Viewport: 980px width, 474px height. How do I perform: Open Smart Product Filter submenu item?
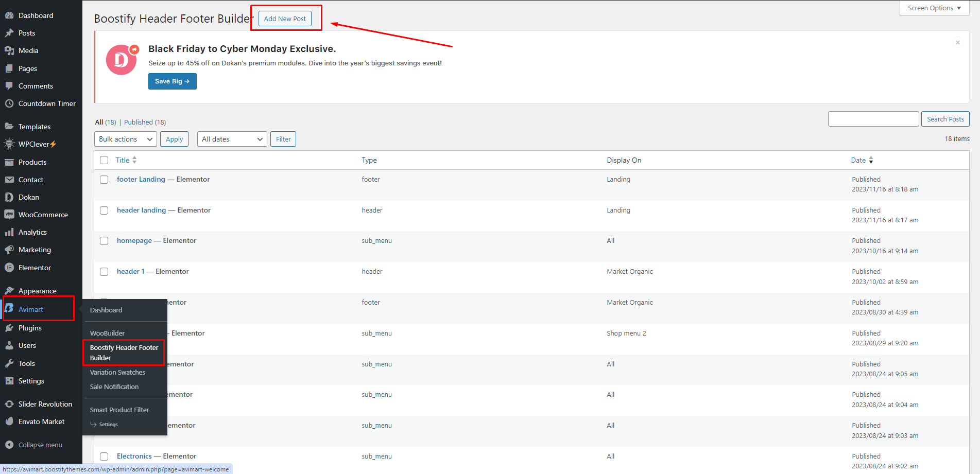(x=119, y=410)
